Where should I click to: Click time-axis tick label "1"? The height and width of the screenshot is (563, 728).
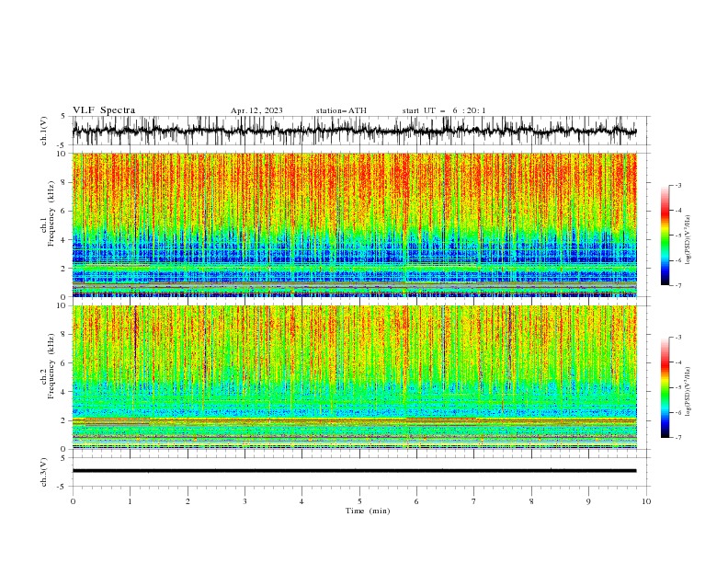[x=130, y=501]
